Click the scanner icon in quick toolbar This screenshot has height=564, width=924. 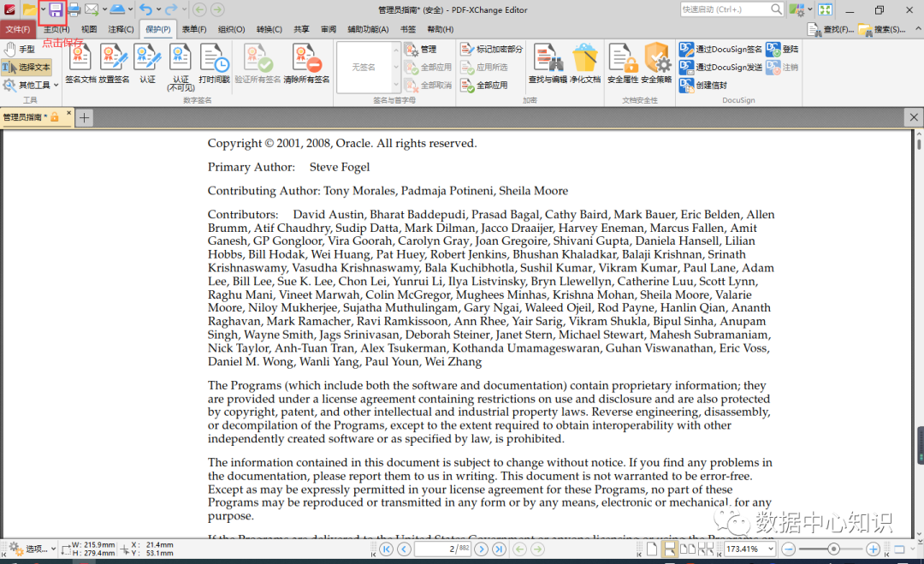tap(117, 9)
